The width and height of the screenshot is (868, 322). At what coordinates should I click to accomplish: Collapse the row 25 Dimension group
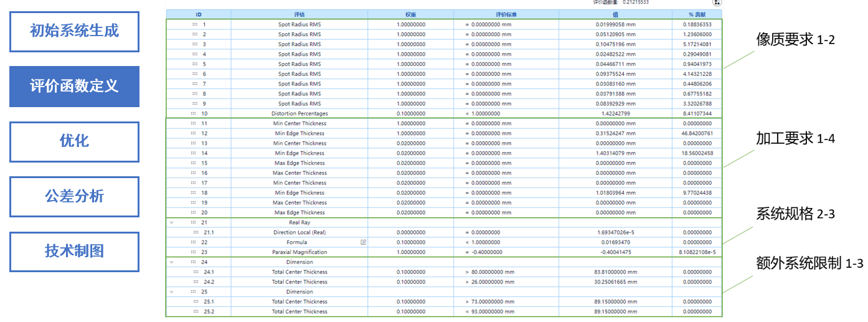click(x=171, y=291)
